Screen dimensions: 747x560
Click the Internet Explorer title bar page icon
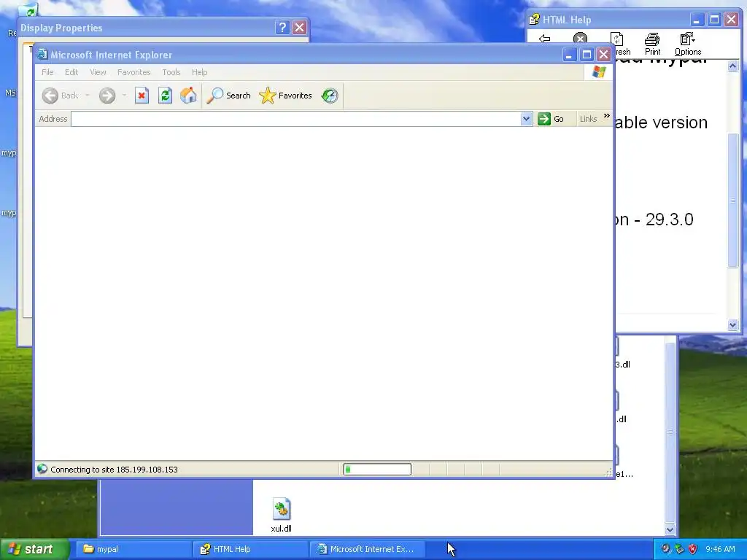pyautogui.click(x=42, y=54)
